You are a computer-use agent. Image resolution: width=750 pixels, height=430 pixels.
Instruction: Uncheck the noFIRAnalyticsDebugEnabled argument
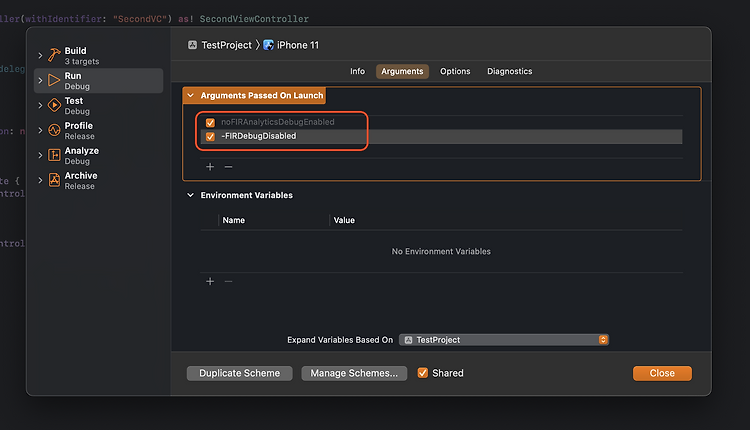[210, 122]
